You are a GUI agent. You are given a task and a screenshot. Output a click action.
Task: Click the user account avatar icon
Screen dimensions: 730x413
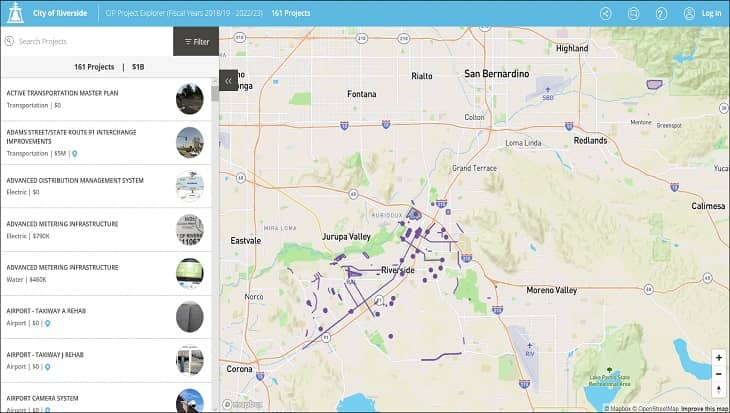click(x=689, y=13)
